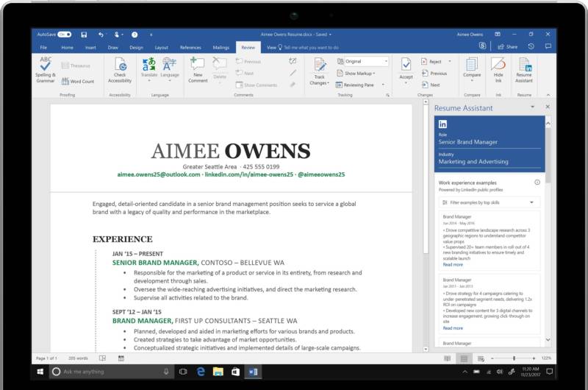Viewport: 588px width, 390px height.
Task: Expand the Reviewing Pane arrow
Action: 383,85
